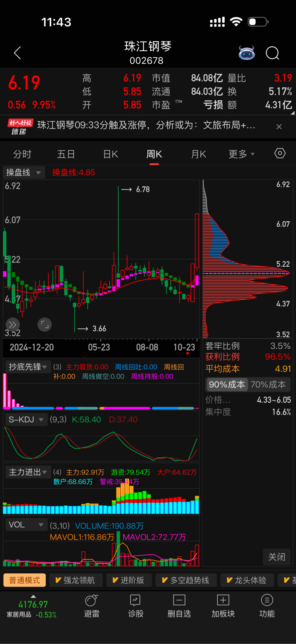Switch to 五日 chart tab
The width and height of the screenshot is (296, 644).
66,154
